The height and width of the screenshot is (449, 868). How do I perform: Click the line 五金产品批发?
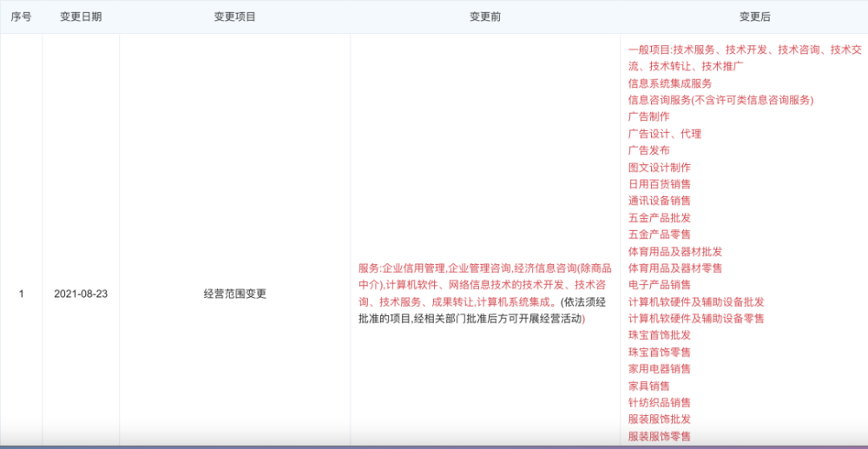[x=660, y=218]
